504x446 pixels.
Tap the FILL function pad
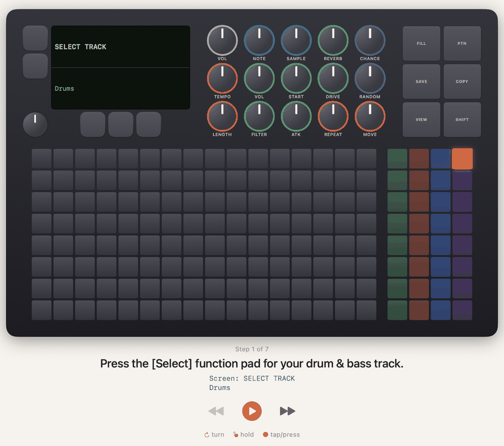(x=421, y=43)
